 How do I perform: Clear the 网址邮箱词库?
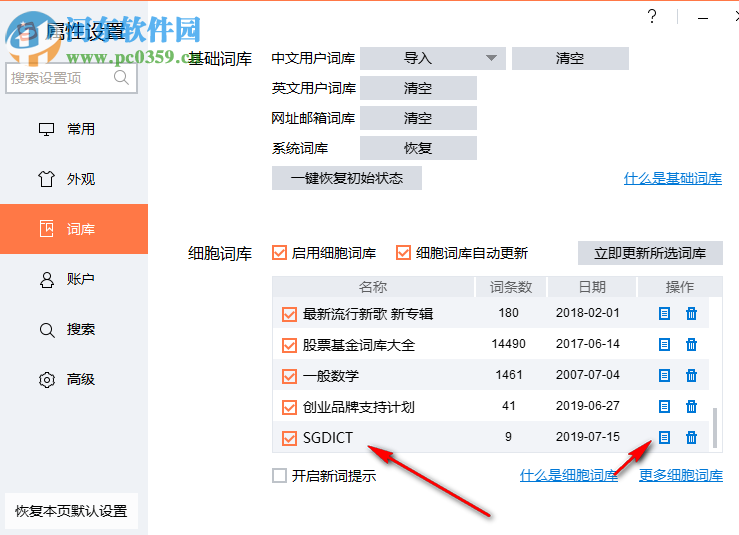tap(419, 118)
